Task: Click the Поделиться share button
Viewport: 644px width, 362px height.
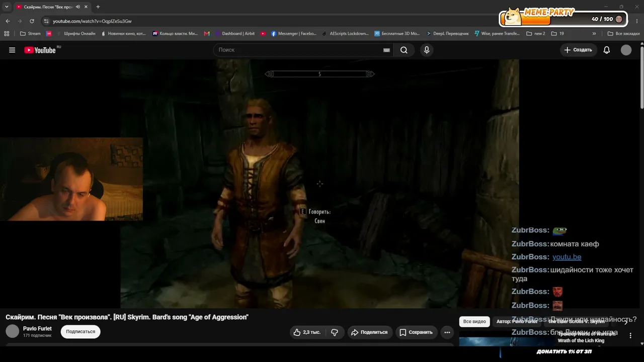Action: 369,332
